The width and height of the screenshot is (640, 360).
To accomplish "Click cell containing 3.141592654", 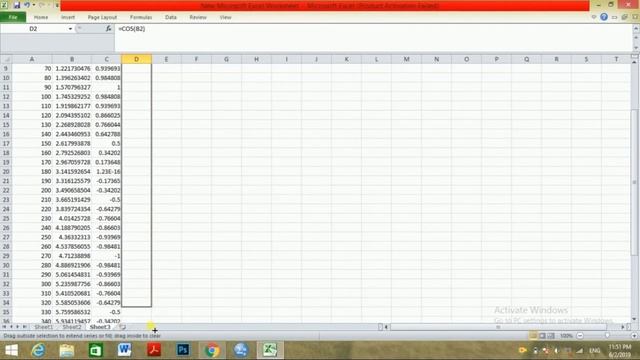I will (x=72, y=171).
